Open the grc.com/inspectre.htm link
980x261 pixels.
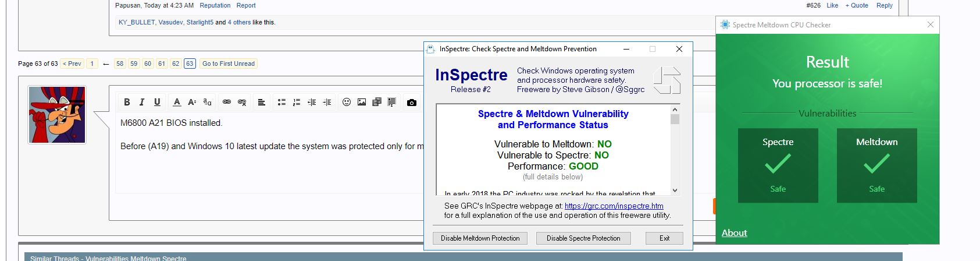click(614, 206)
